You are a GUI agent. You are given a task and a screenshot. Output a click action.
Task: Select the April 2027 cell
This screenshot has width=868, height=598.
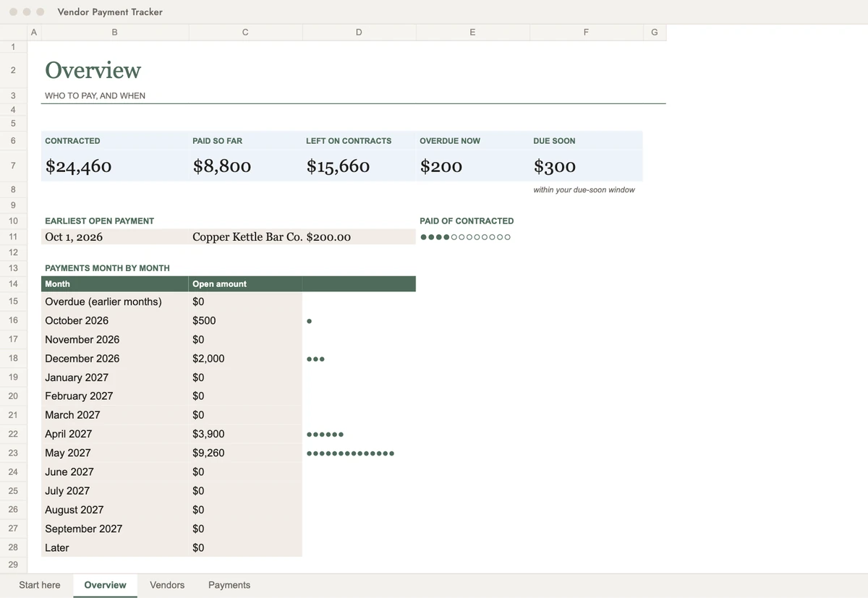tap(68, 434)
